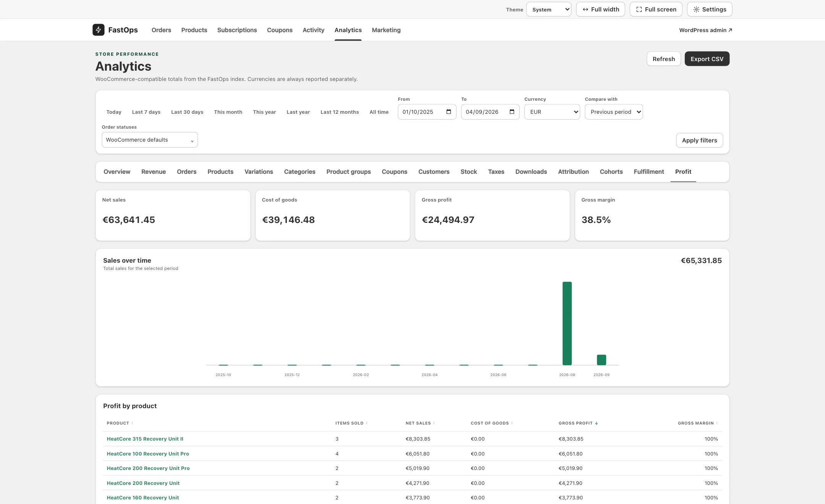This screenshot has width=825, height=504.
Task: Sort by Items Sold column sort icon
Action: tap(367, 423)
